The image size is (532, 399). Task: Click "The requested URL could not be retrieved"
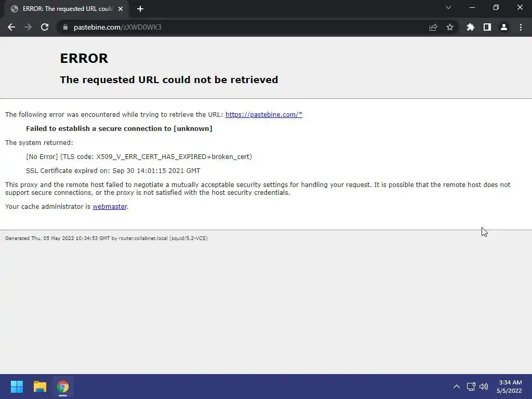pos(169,79)
